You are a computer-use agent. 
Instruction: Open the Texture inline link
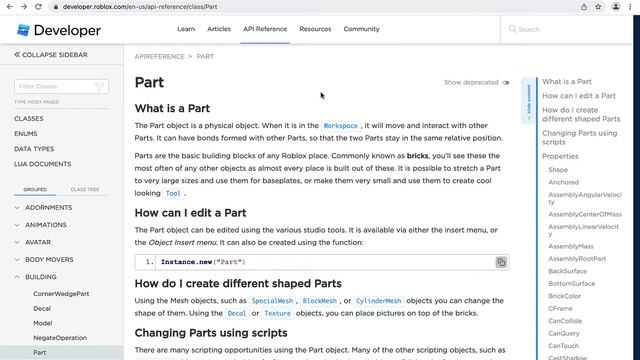(x=278, y=313)
